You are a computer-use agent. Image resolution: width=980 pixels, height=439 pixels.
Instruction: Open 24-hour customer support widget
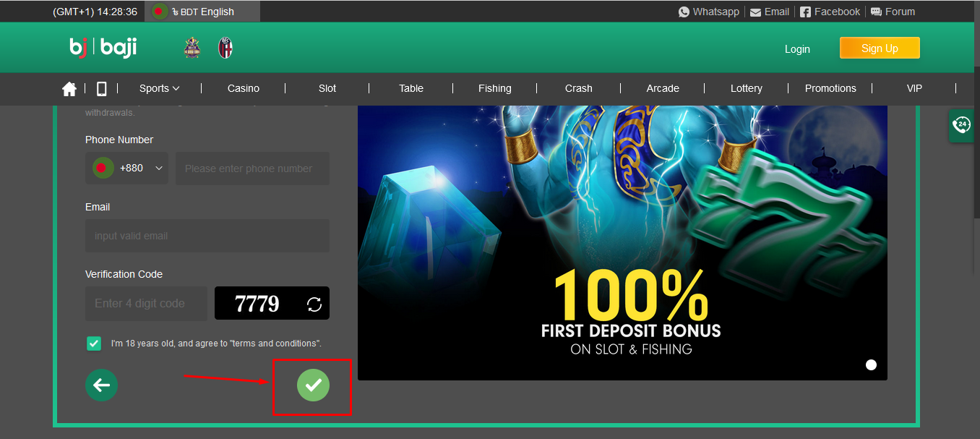coord(961,125)
